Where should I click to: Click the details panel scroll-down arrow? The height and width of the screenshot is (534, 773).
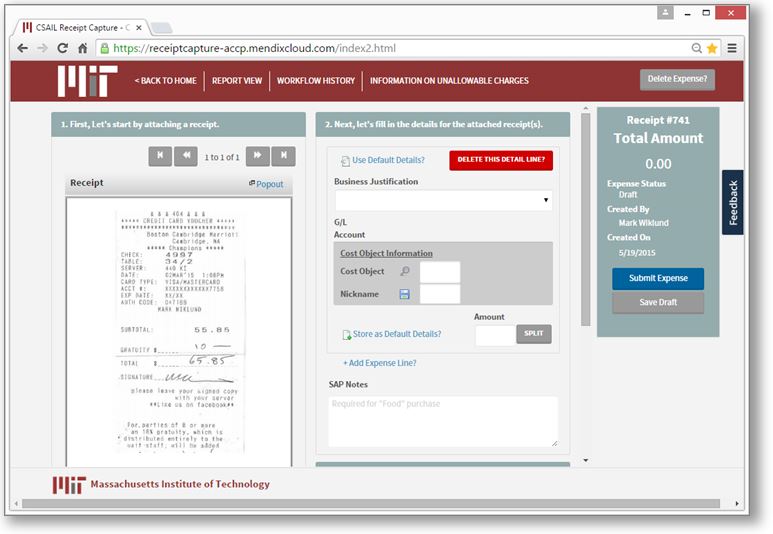[x=586, y=460]
